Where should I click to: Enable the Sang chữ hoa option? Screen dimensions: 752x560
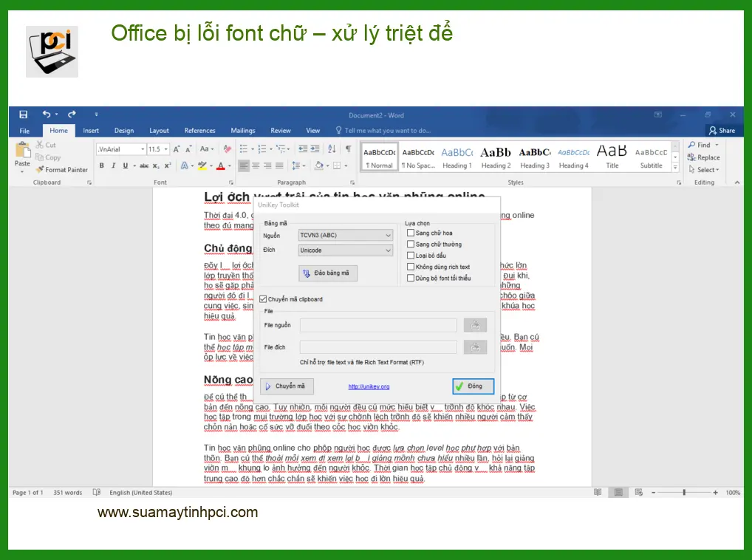(x=411, y=233)
